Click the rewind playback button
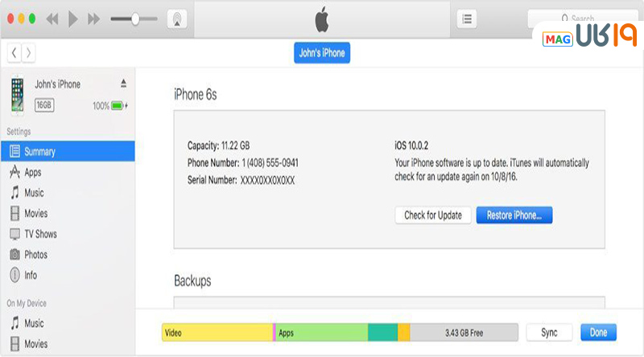The width and height of the screenshot is (644, 357). point(53,18)
